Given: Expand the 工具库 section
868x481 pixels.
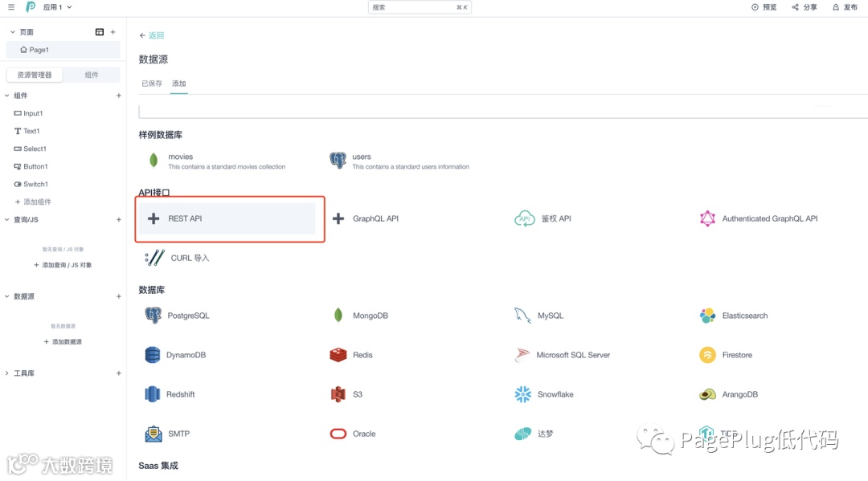Looking at the screenshot, I should 7,373.
